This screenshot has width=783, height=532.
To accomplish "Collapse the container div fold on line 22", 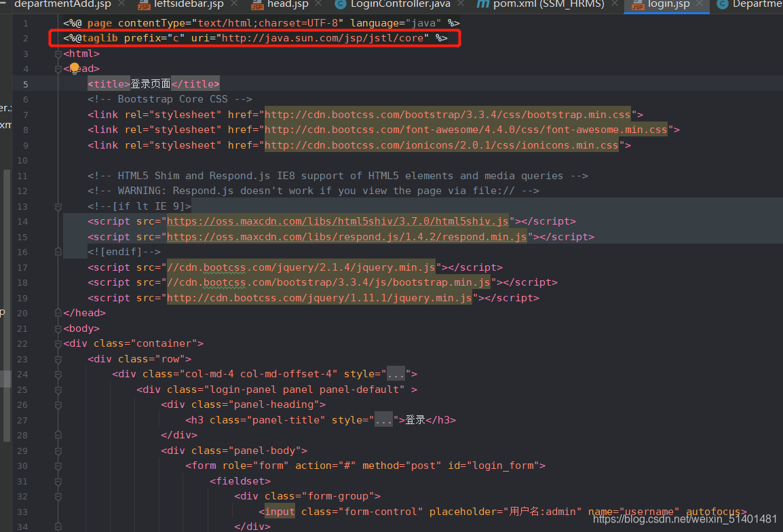I will pyautogui.click(x=58, y=343).
